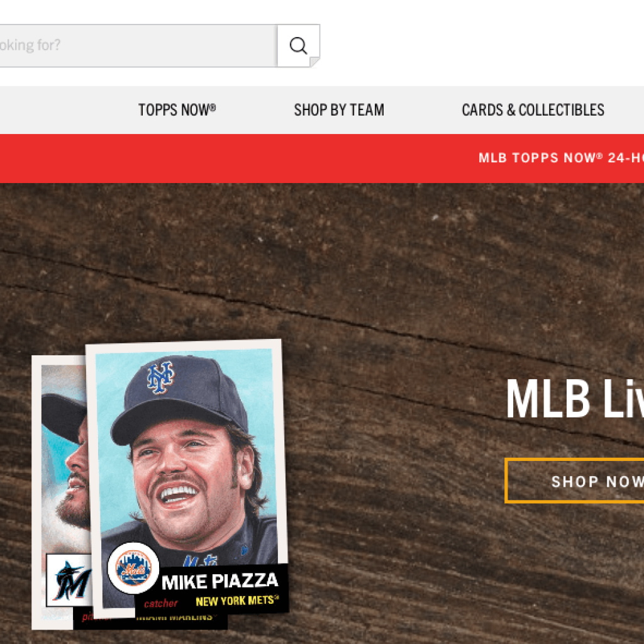Click the magnifying glass search icon

tap(298, 45)
